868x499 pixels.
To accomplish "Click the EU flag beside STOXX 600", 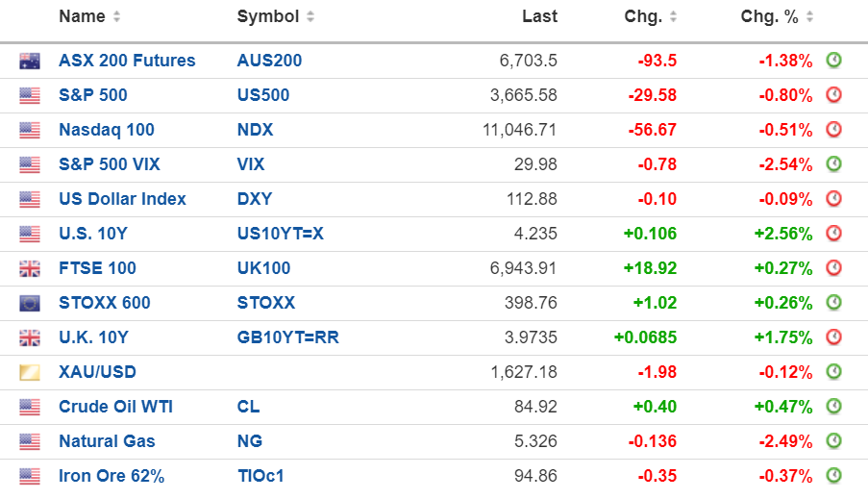I will (x=30, y=303).
